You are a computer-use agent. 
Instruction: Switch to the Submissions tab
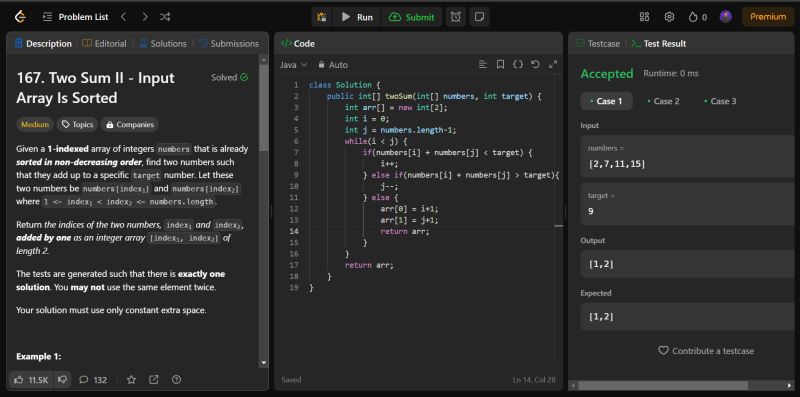click(229, 43)
